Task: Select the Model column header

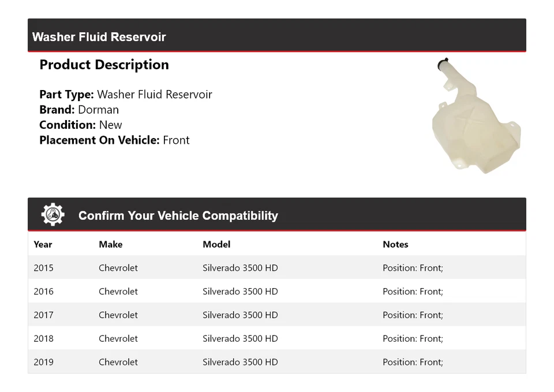Action: 216,244
